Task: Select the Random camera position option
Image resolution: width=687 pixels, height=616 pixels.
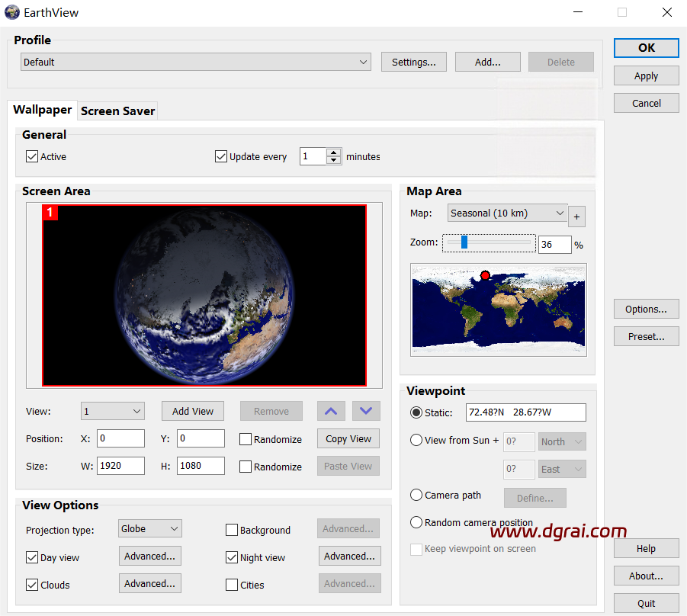Action: coord(416,522)
